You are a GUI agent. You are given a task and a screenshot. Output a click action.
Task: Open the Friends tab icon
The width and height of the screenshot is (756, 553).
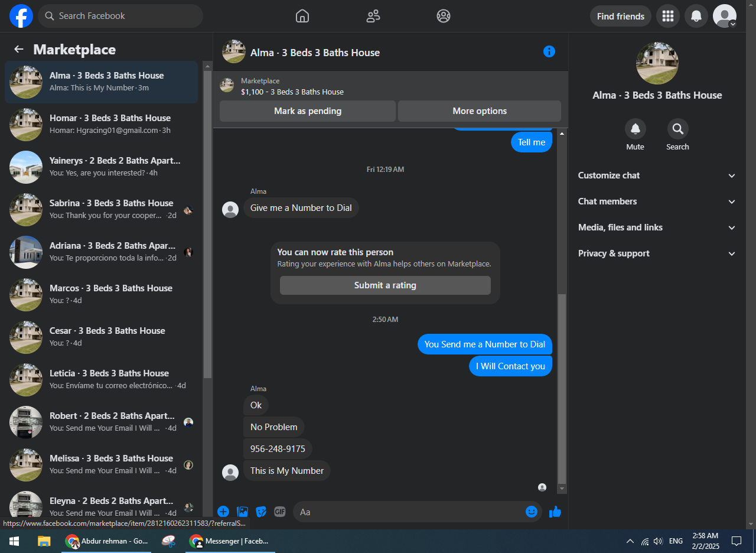coord(373,16)
